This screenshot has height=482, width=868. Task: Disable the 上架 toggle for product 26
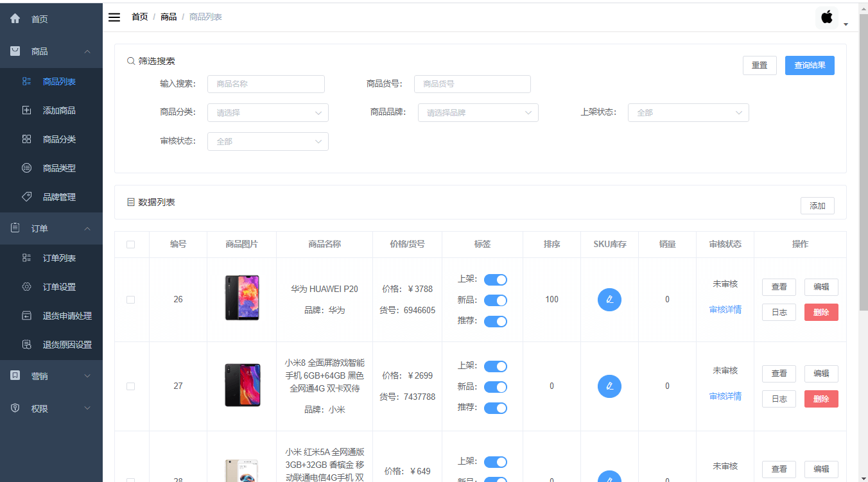tap(495, 279)
